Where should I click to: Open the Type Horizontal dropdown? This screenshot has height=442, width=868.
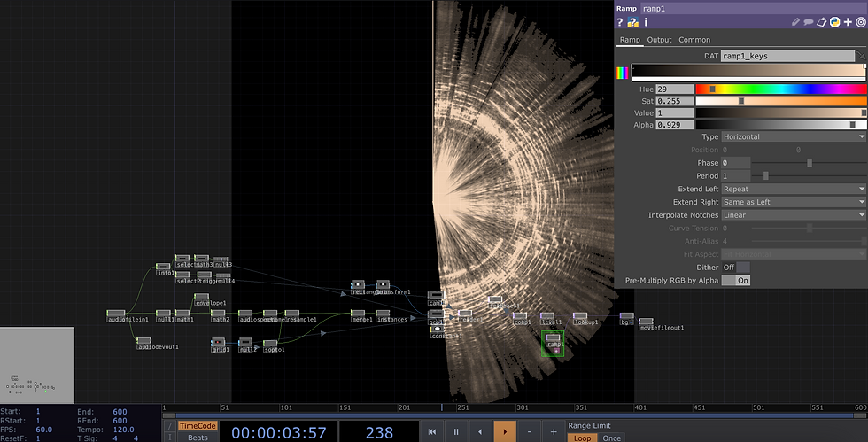(x=794, y=136)
